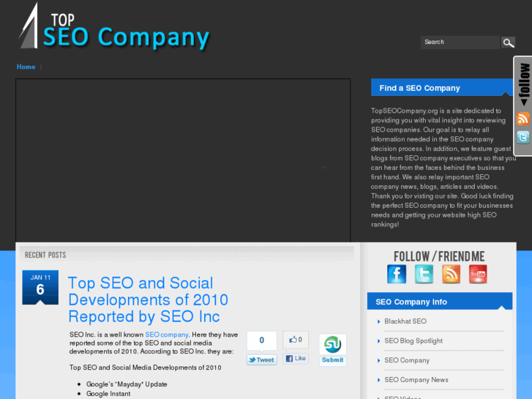Click the StumbleUpon Submit label
Image resolution: width=532 pixels, height=399 pixels.
click(332, 360)
